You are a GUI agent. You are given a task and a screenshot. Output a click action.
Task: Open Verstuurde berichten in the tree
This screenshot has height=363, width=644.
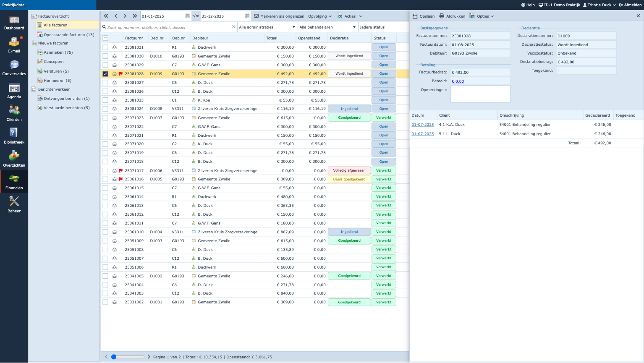(66, 108)
